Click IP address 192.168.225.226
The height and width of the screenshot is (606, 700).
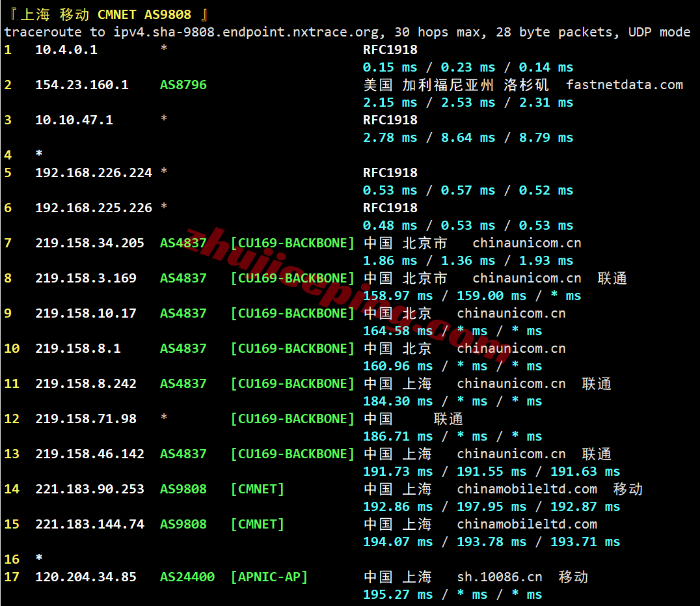(x=94, y=208)
